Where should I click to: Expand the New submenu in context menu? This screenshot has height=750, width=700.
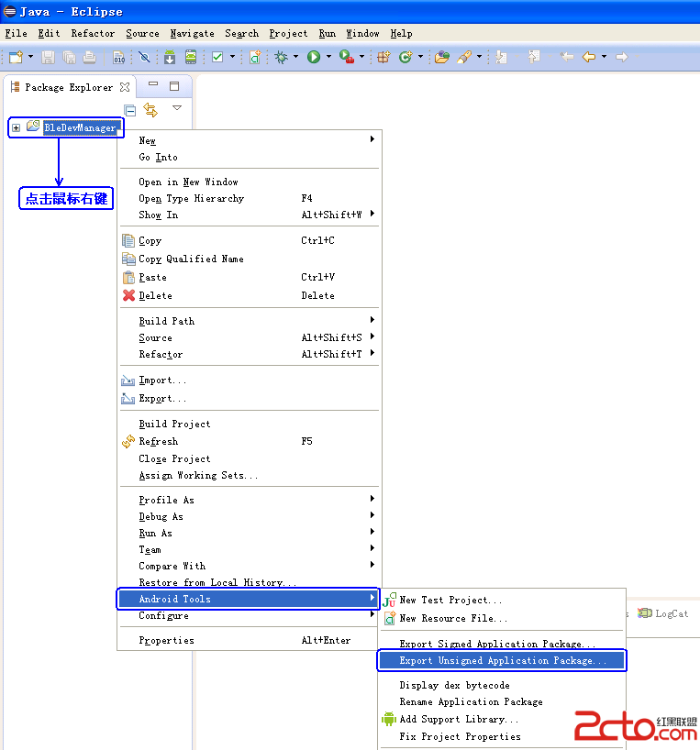249,140
